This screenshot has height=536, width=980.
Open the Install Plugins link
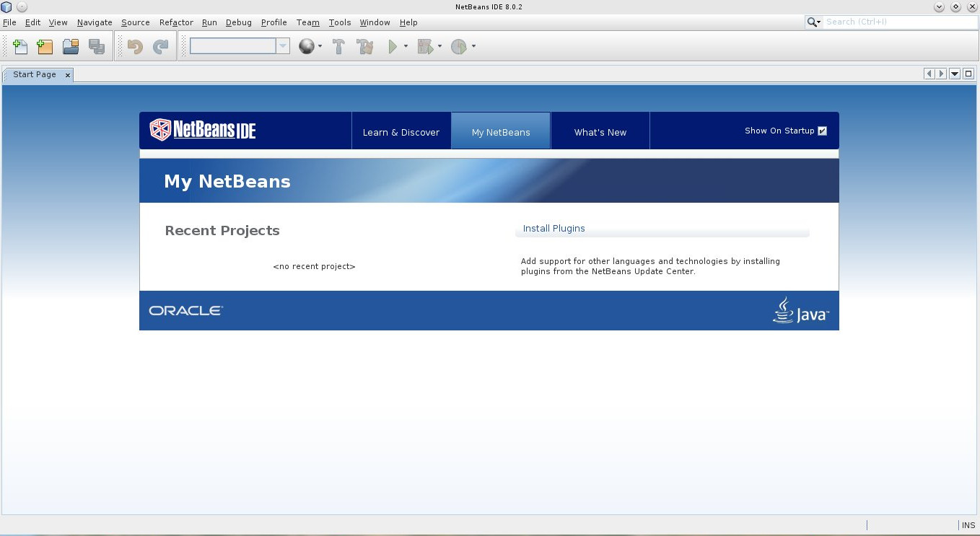554,228
